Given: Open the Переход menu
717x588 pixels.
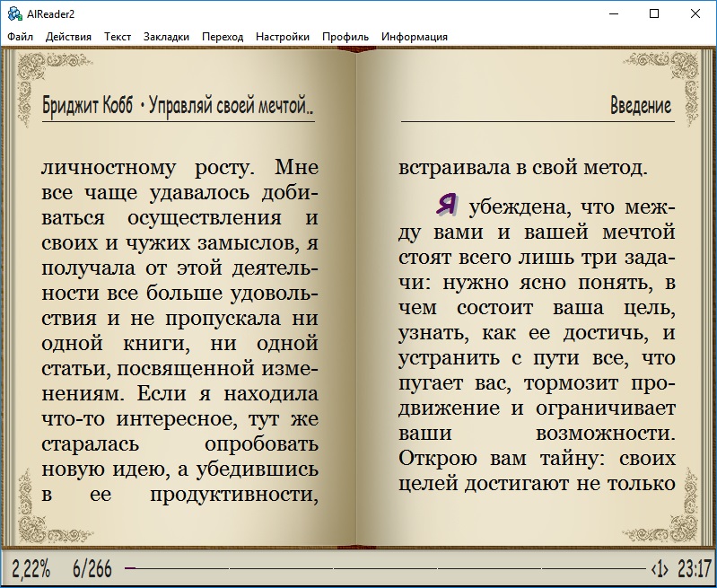Looking at the screenshot, I should [223, 37].
